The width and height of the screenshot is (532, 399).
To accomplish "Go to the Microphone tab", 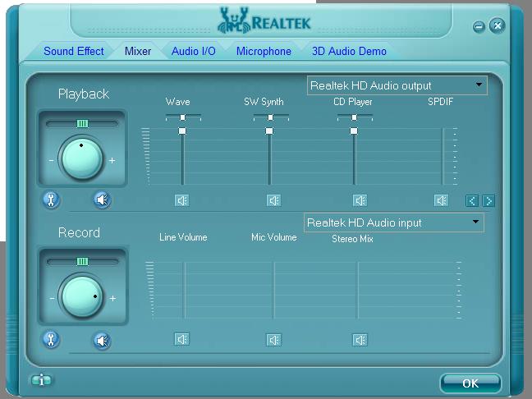I will tap(264, 51).
